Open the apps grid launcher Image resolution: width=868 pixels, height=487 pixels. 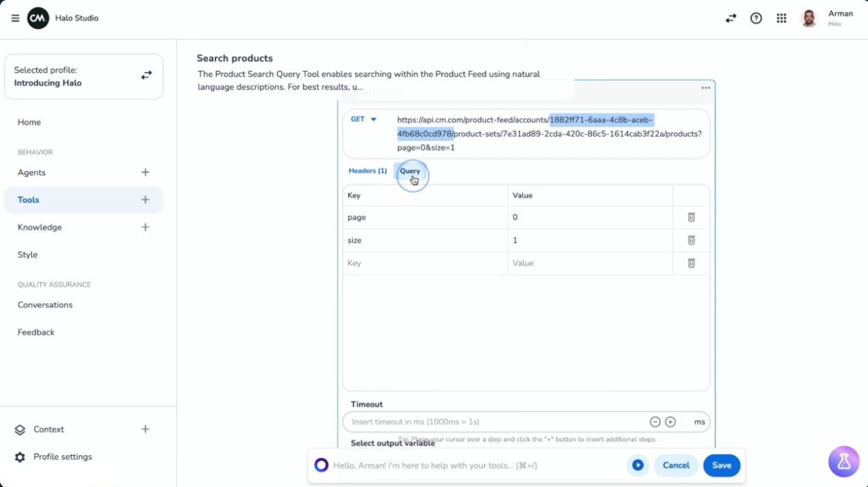tap(781, 19)
